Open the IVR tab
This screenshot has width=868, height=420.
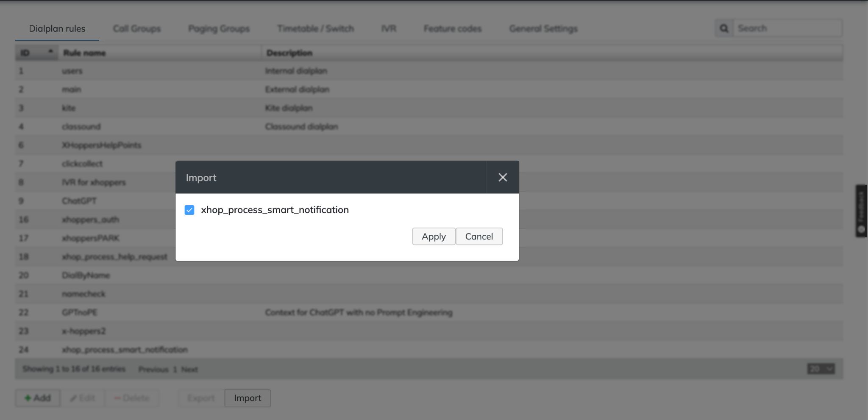(x=388, y=28)
